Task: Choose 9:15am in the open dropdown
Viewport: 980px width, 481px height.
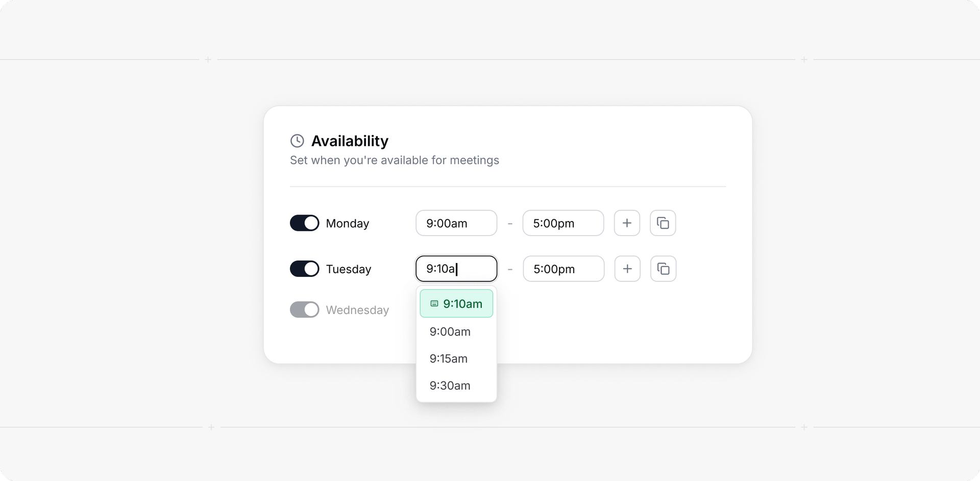Action: pos(448,358)
